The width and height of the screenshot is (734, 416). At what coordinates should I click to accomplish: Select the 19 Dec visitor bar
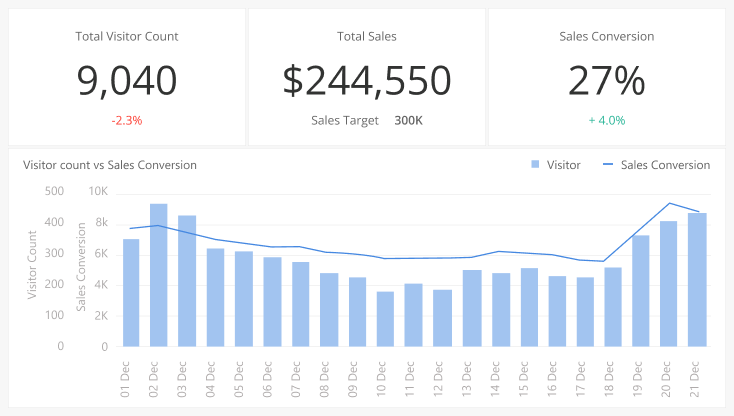(x=641, y=291)
